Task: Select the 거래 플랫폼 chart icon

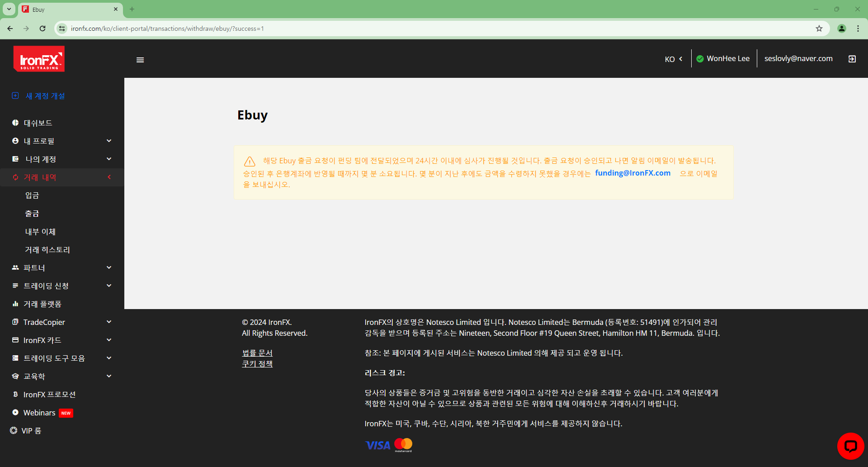Action: click(15, 304)
